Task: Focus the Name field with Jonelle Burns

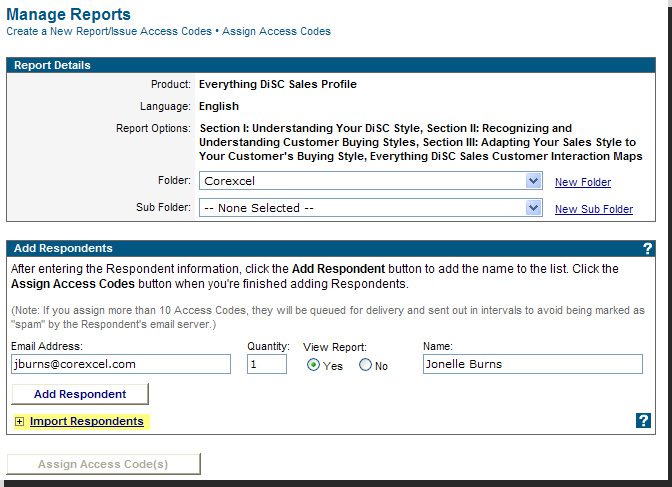Action: click(x=533, y=364)
